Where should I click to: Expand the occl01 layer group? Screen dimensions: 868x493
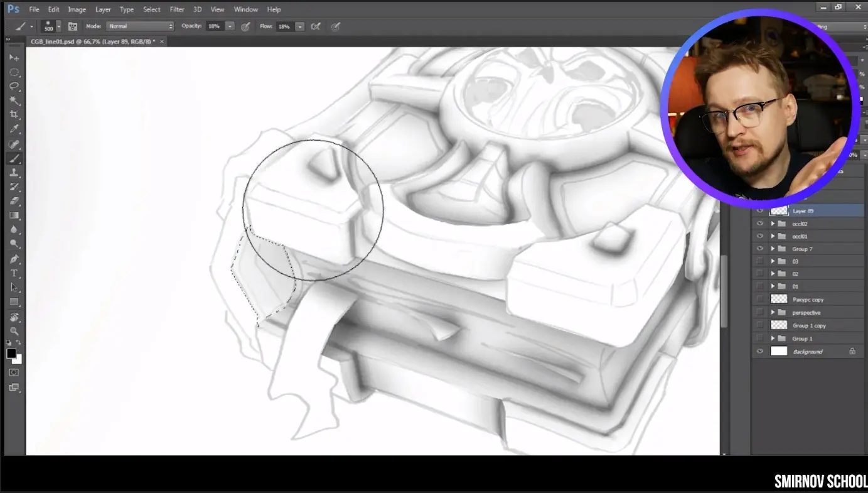click(x=773, y=237)
